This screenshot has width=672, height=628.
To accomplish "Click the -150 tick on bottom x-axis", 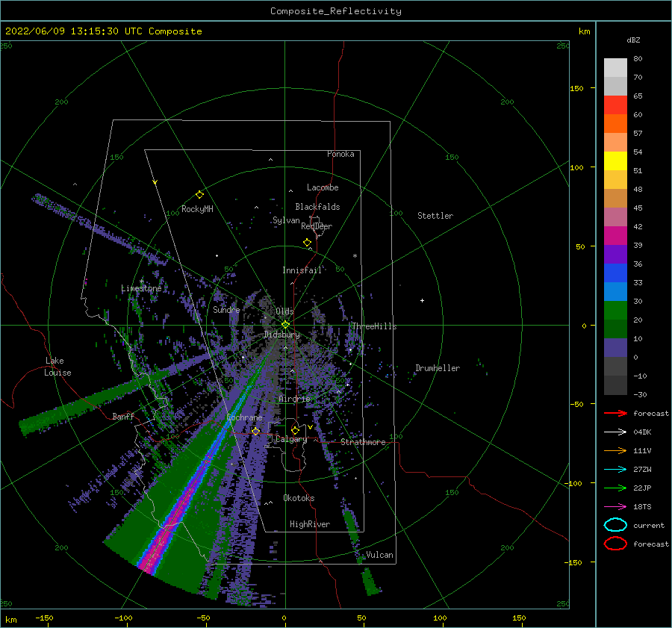I will pos(44,618).
